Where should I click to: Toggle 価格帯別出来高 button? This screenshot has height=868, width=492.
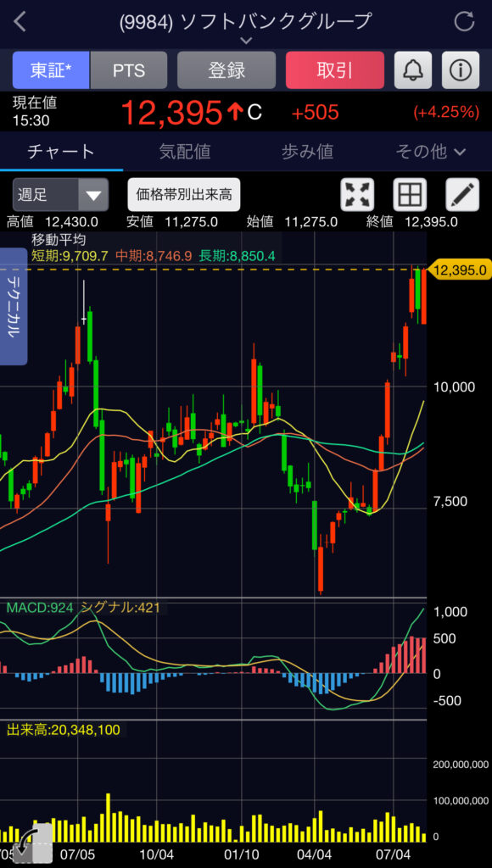(184, 194)
